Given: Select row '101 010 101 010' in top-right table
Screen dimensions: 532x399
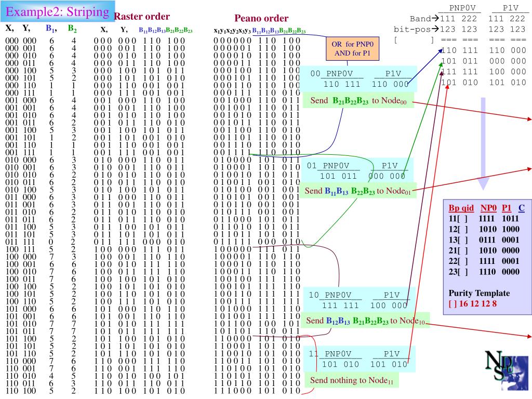Looking at the screenshot, I should (x=484, y=83).
